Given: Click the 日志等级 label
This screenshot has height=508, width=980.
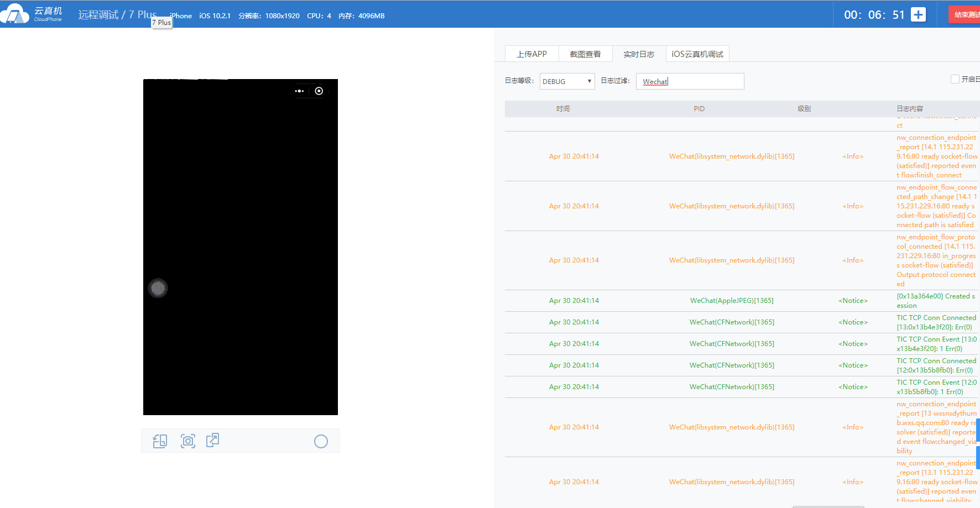Looking at the screenshot, I should pos(519,81).
